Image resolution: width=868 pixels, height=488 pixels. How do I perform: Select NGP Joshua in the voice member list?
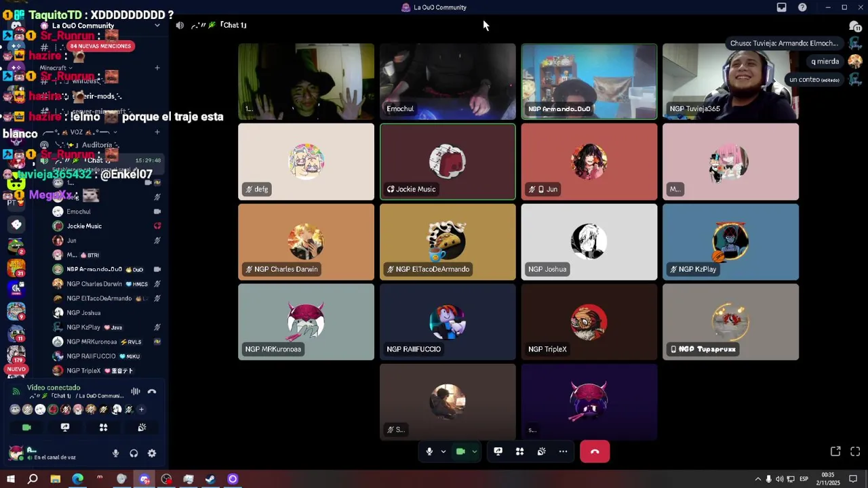pos(106,312)
